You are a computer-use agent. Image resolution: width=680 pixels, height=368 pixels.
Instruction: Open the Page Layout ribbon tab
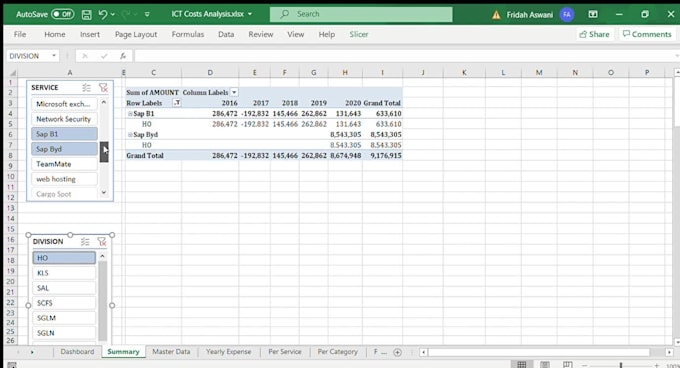pyautogui.click(x=136, y=34)
